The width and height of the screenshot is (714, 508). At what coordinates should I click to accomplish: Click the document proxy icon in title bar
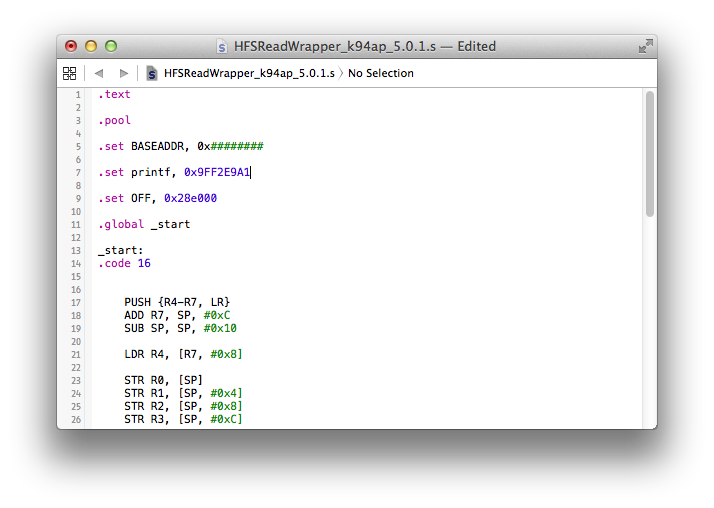pyautogui.click(x=222, y=46)
